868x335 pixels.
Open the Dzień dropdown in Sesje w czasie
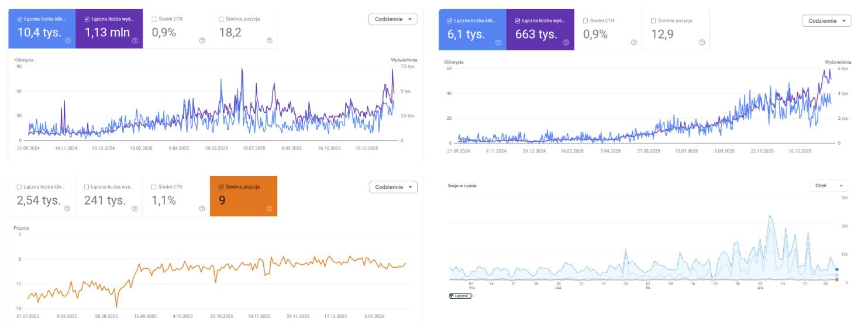pos(831,185)
